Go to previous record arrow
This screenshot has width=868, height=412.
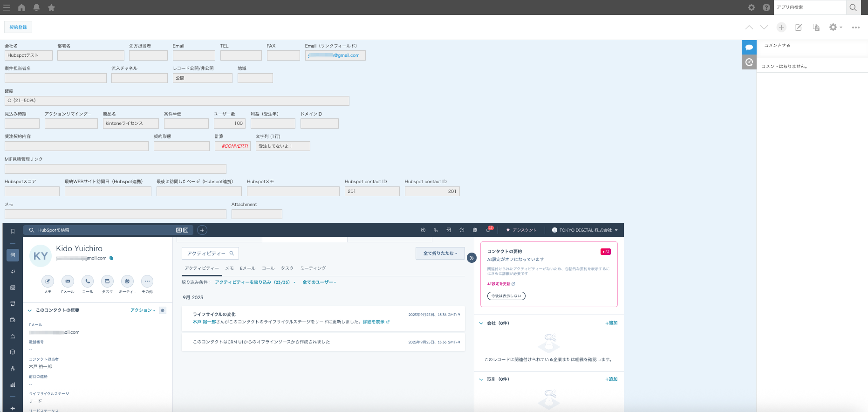tap(749, 27)
